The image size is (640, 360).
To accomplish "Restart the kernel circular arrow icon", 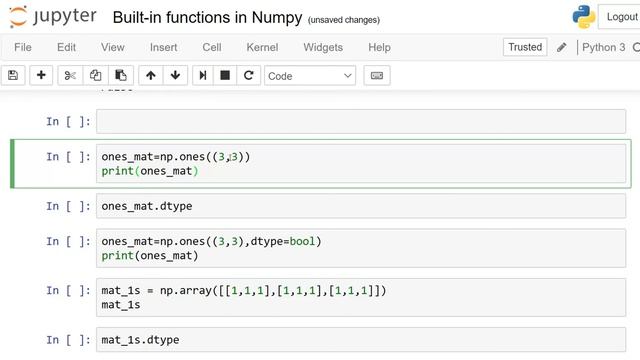I will point(249,76).
